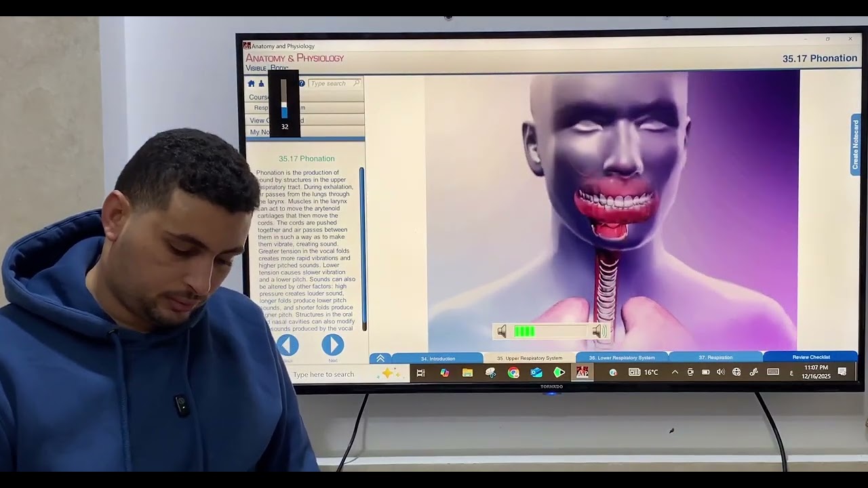
Task: Click the pen workspace tray icon
Action: pyautogui.click(x=753, y=372)
